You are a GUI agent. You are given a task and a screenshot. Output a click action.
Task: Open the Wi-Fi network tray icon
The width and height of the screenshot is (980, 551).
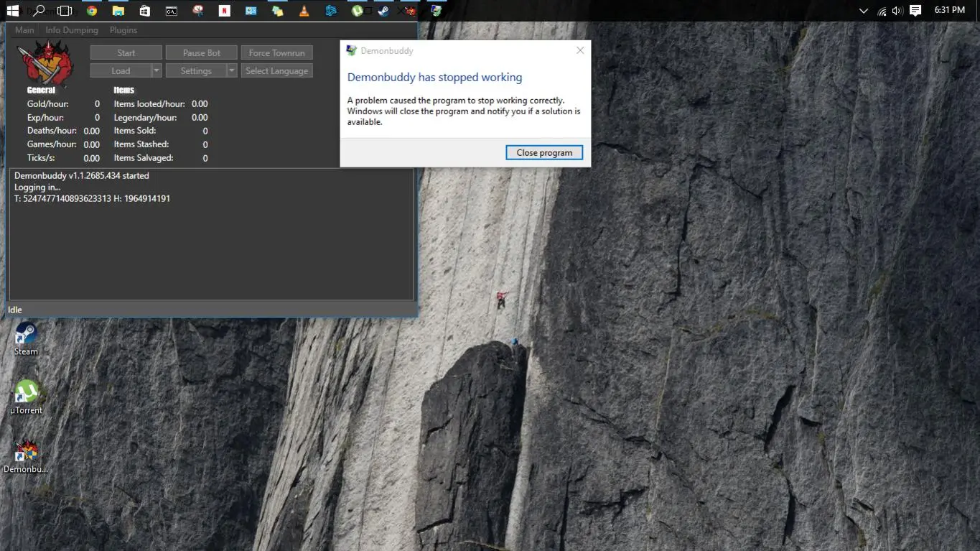(x=882, y=11)
